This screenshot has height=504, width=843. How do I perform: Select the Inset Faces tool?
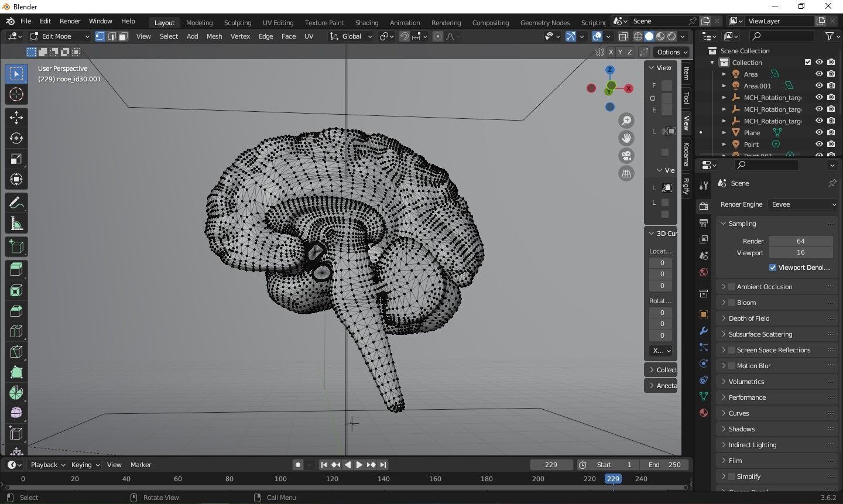coord(16,291)
